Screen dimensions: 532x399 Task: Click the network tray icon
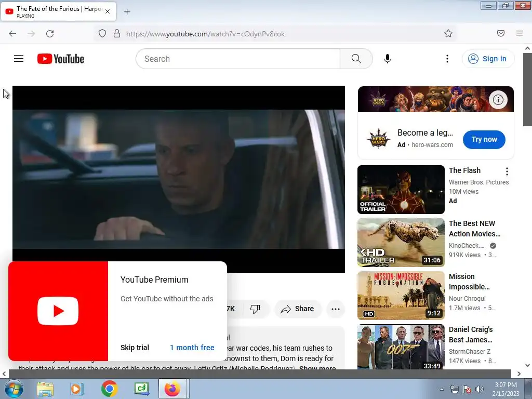click(454, 390)
